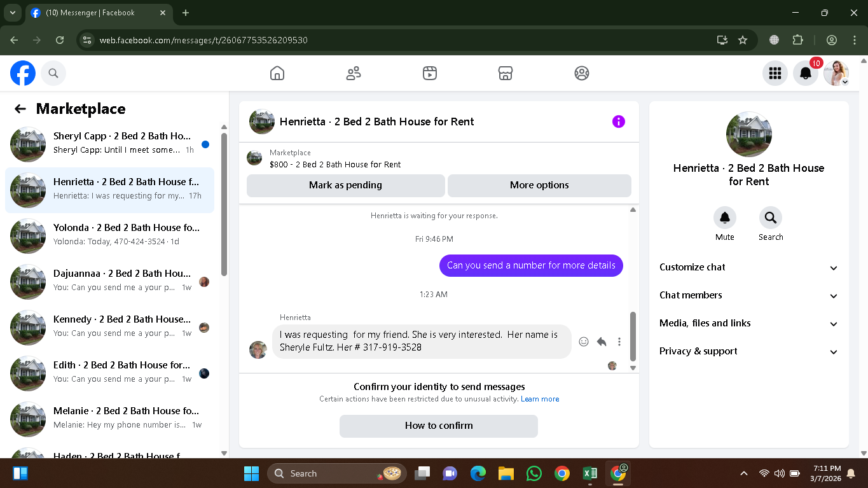Viewport: 868px width, 488px height.
Task: Select the selected Henrietta conversation row
Action: [x=109, y=190]
